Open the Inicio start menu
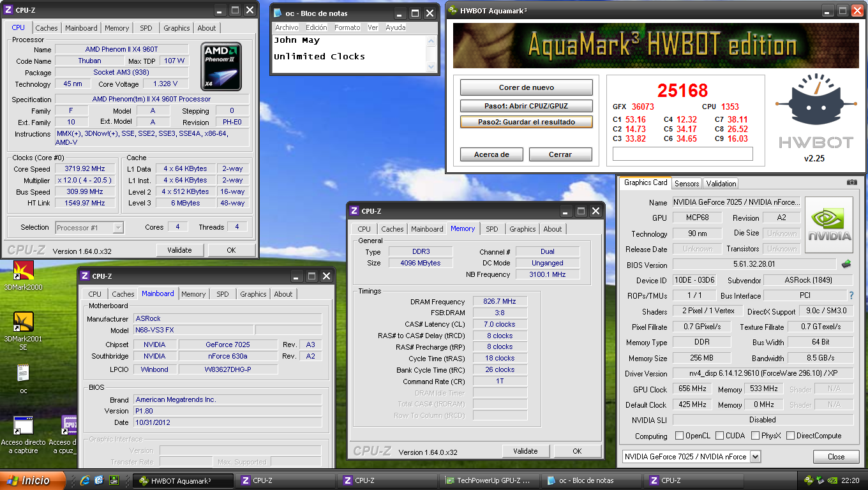 tap(33, 480)
